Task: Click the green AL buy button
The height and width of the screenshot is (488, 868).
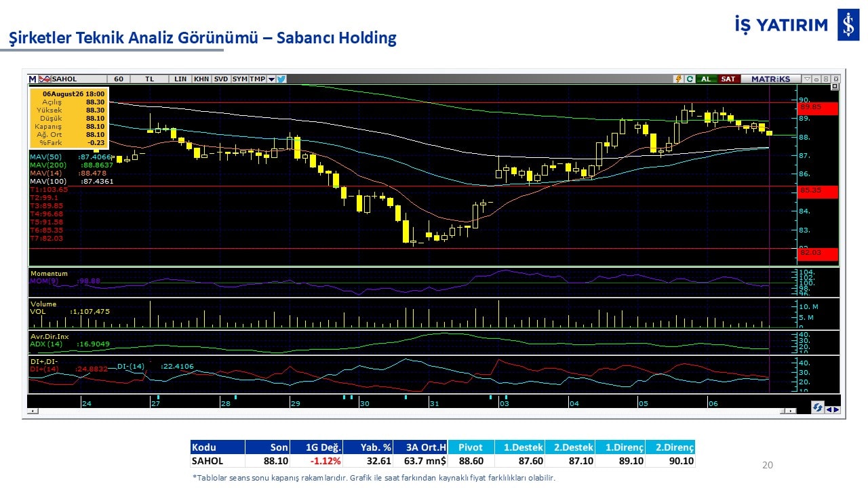Action: click(x=706, y=79)
